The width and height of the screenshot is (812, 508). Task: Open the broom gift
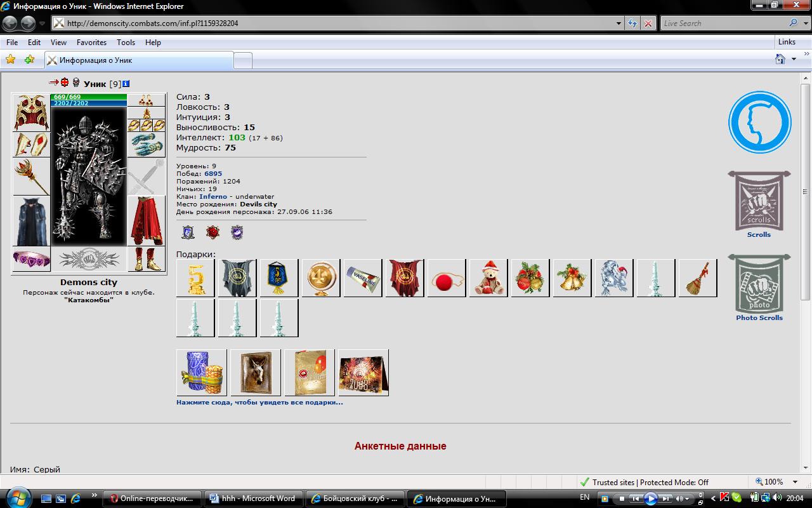698,278
